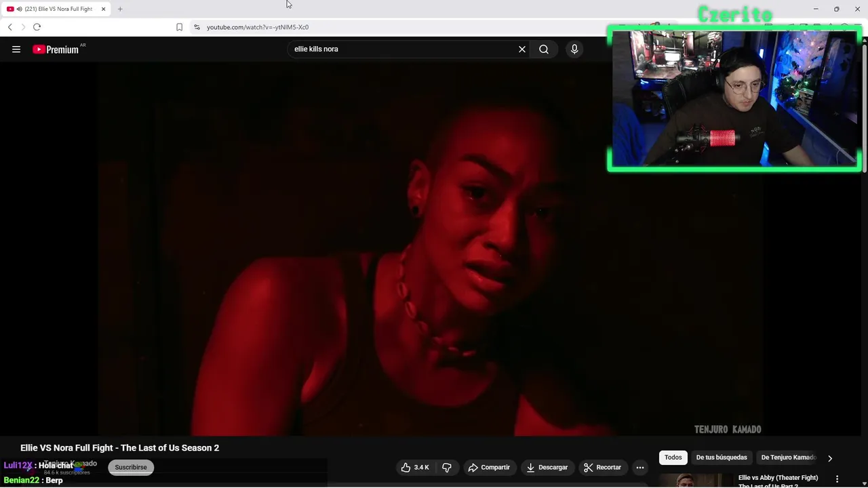Start voice search with microphone icon
Screen dimensions: 868x488
(574, 49)
